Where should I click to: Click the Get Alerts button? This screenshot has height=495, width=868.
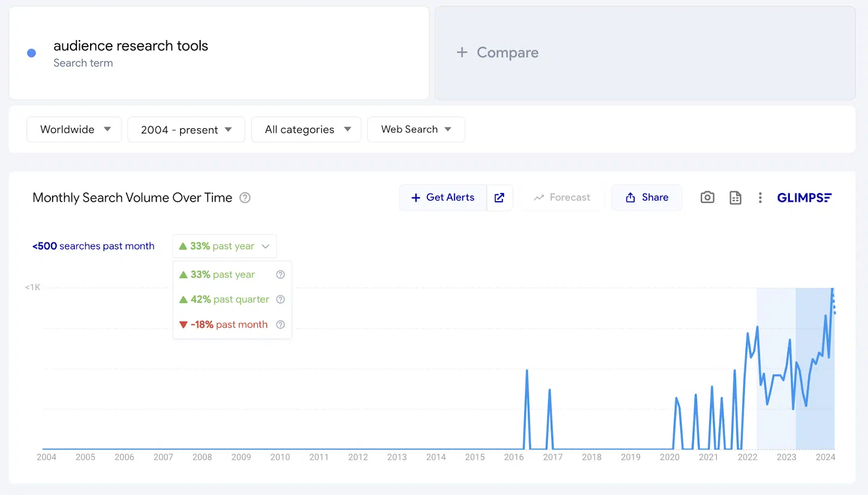coord(443,198)
